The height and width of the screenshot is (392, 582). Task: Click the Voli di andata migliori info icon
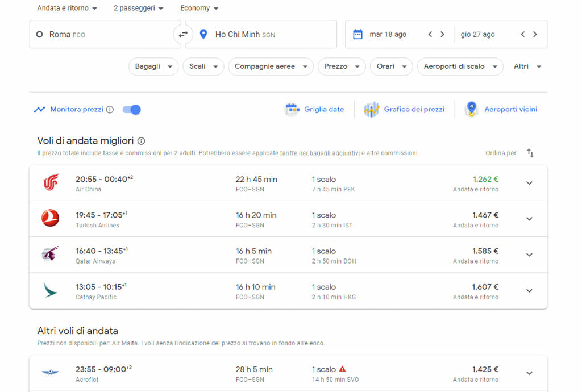click(142, 141)
